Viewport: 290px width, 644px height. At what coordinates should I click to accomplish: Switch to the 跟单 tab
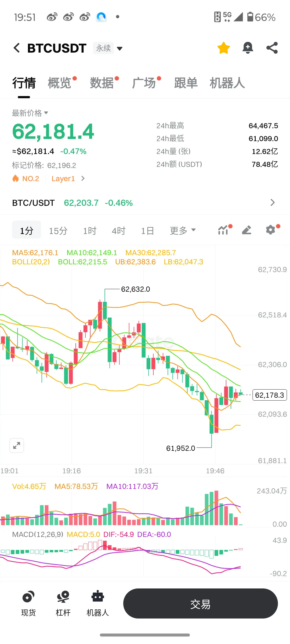[x=186, y=83]
